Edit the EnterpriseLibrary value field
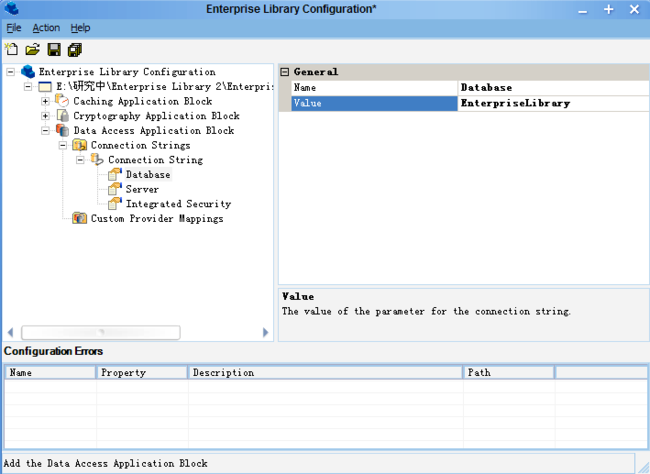Viewport: 650px width, 474px height. click(x=553, y=103)
